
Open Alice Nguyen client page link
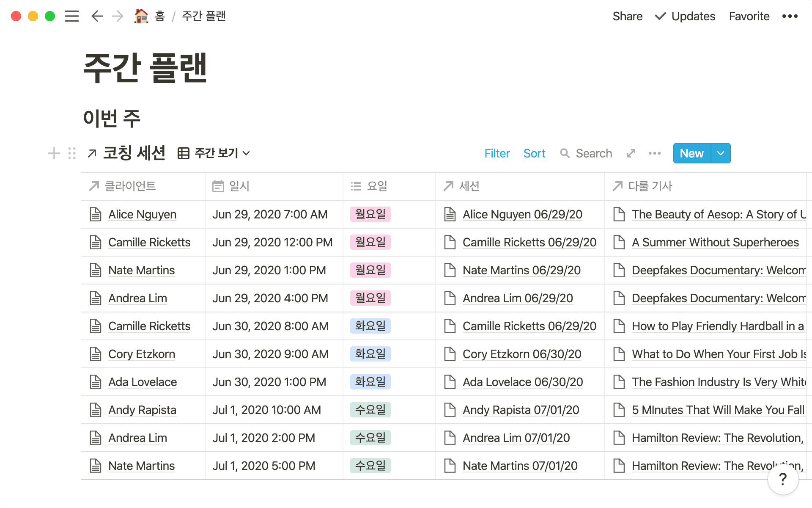coord(142,214)
